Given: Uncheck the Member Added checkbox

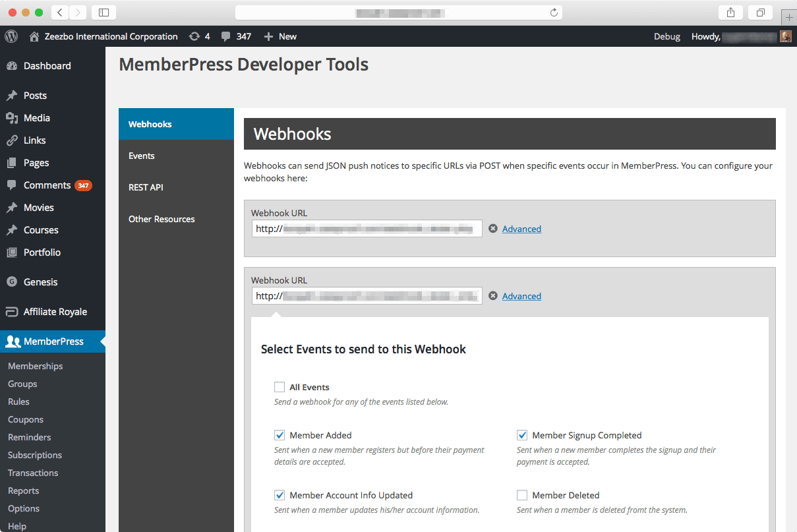Looking at the screenshot, I should tap(280, 435).
